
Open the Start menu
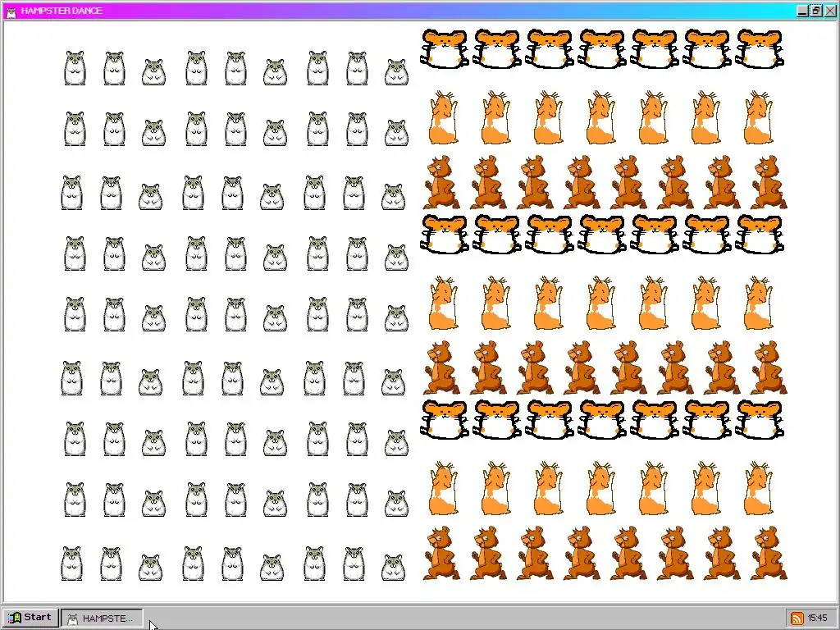tap(30, 618)
